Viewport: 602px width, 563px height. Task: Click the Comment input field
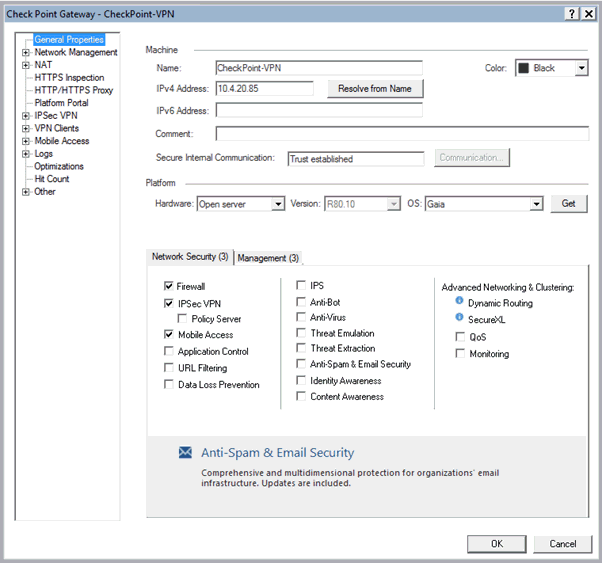click(x=402, y=134)
